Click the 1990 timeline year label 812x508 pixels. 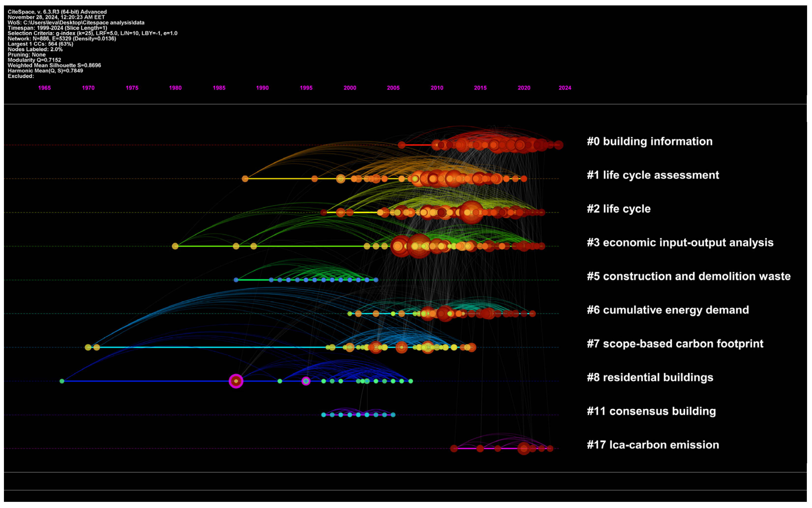point(262,88)
